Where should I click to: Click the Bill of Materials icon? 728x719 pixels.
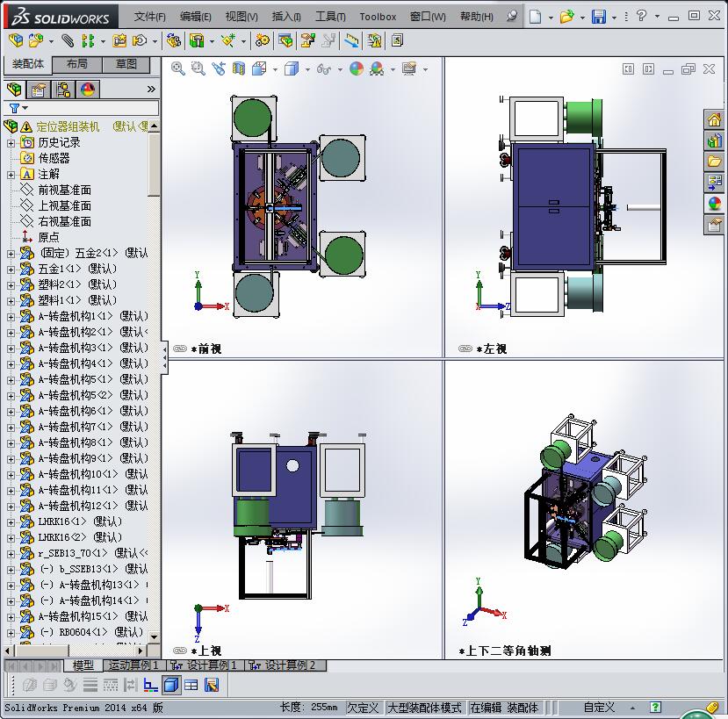tap(285, 41)
